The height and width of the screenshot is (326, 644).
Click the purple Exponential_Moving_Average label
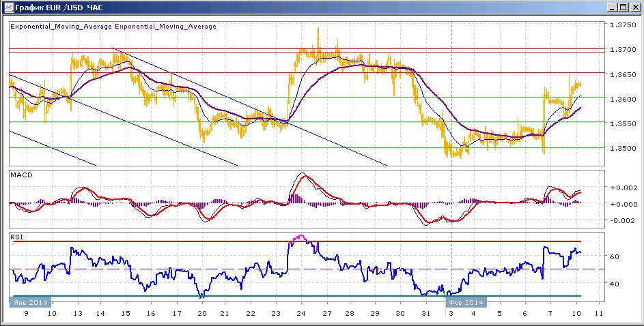pos(165,26)
